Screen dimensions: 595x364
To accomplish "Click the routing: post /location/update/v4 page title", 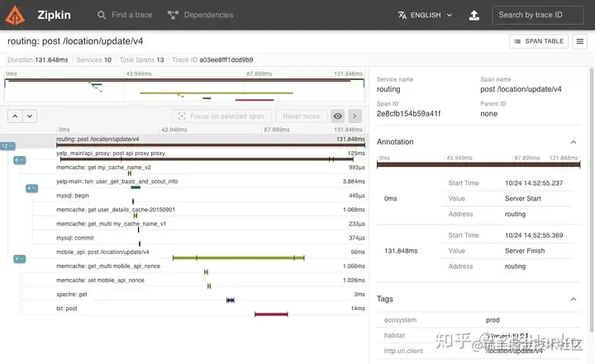I will pyautogui.click(x=75, y=41).
